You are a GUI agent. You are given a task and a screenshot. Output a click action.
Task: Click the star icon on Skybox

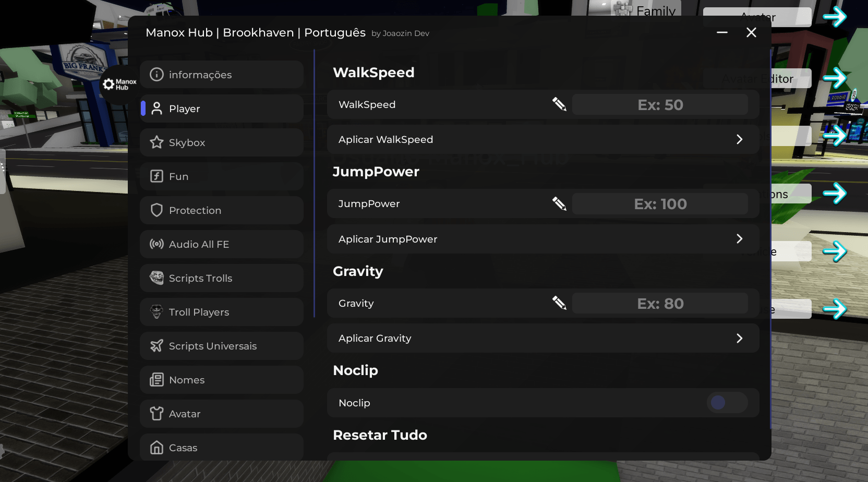coord(156,142)
